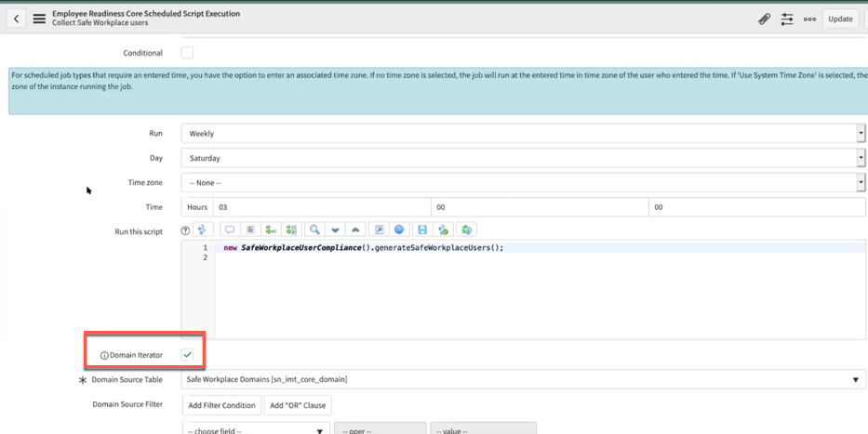Click the save floppy disk icon
Screen dimensions: 868x434
422,230
